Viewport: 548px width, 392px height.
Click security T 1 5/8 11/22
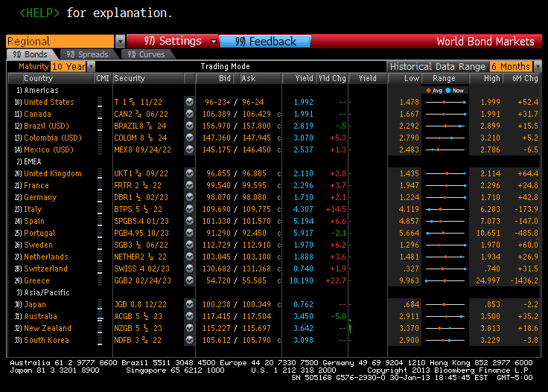click(x=138, y=102)
